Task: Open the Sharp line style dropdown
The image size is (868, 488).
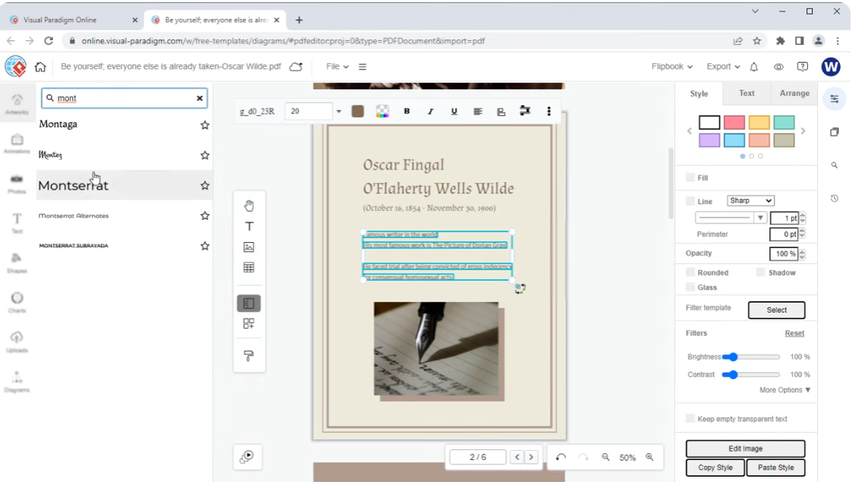Action: (x=750, y=200)
